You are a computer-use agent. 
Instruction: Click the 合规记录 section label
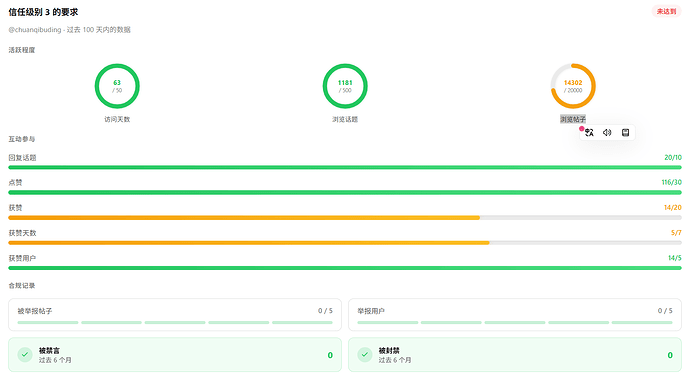pos(22,286)
